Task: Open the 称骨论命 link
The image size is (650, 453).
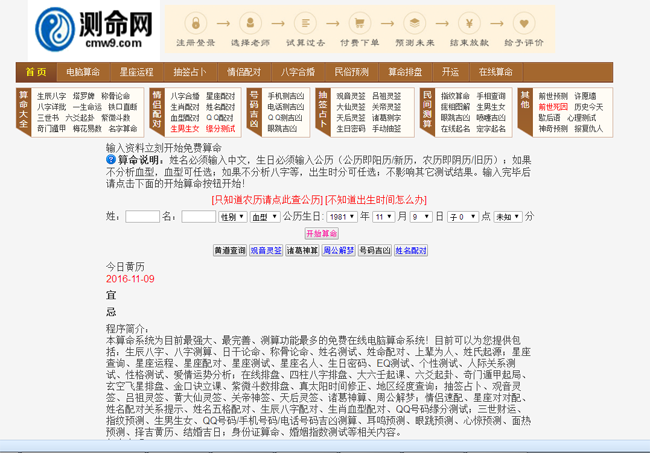Action: pyautogui.click(x=116, y=96)
